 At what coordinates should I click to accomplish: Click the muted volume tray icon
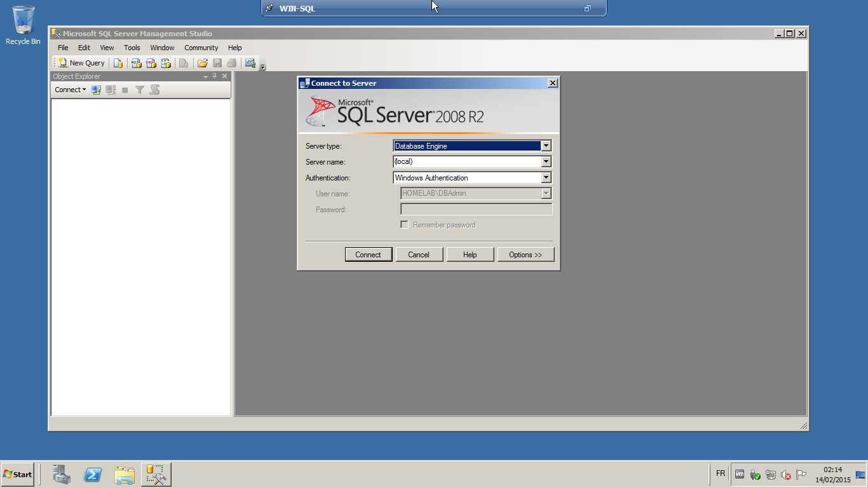pyautogui.click(x=786, y=475)
